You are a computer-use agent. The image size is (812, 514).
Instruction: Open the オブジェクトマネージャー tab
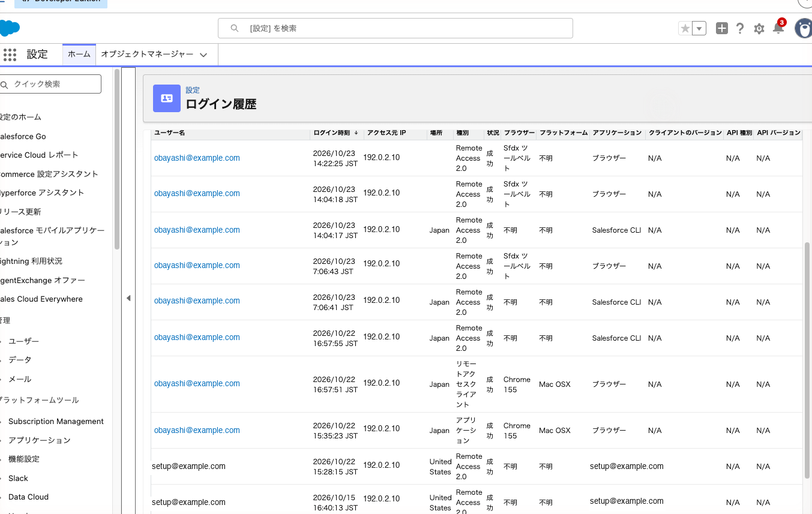pyautogui.click(x=147, y=54)
